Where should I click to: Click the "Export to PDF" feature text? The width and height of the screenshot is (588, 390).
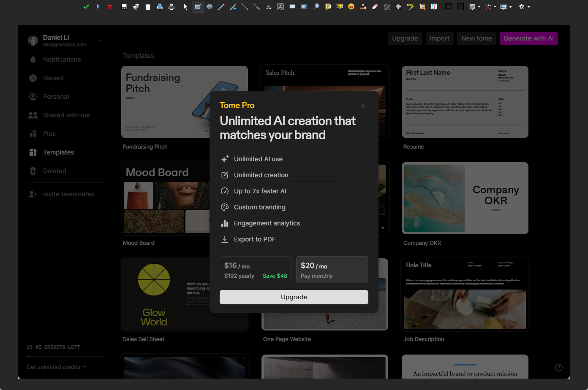click(255, 239)
